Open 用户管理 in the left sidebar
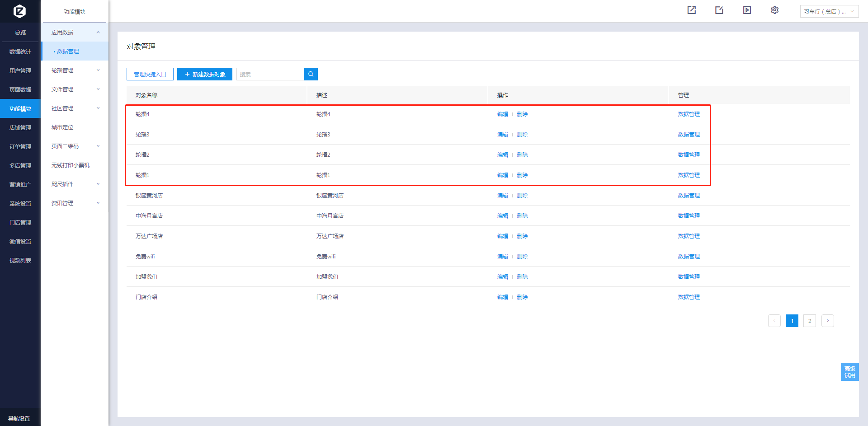The height and width of the screenshot is (426, 868). pos(20,71)
